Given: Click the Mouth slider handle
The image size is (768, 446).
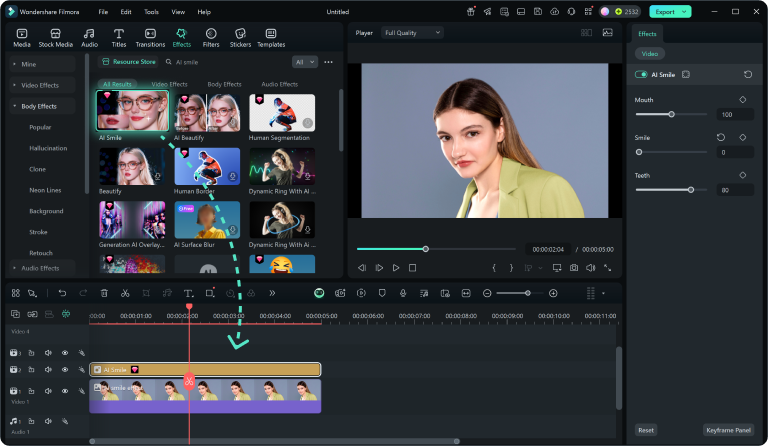Looking at the screenshot, I should click(x=672, y=115).
